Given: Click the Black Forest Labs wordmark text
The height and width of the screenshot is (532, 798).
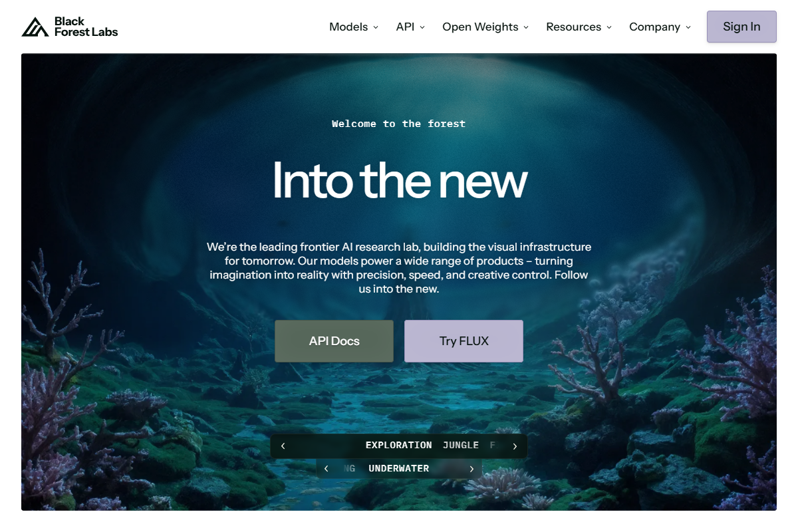Looking at the screenshot, I should click(86, 27).
